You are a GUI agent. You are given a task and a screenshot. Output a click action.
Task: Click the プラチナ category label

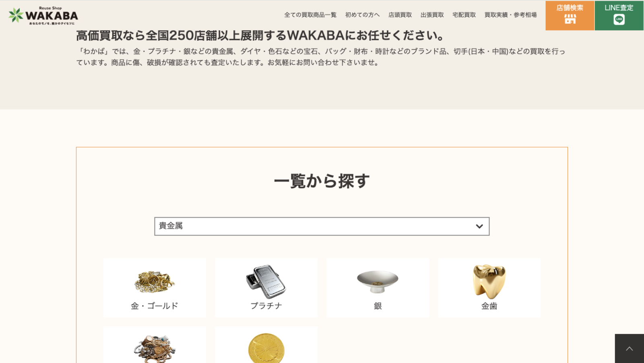click(266, 306)
